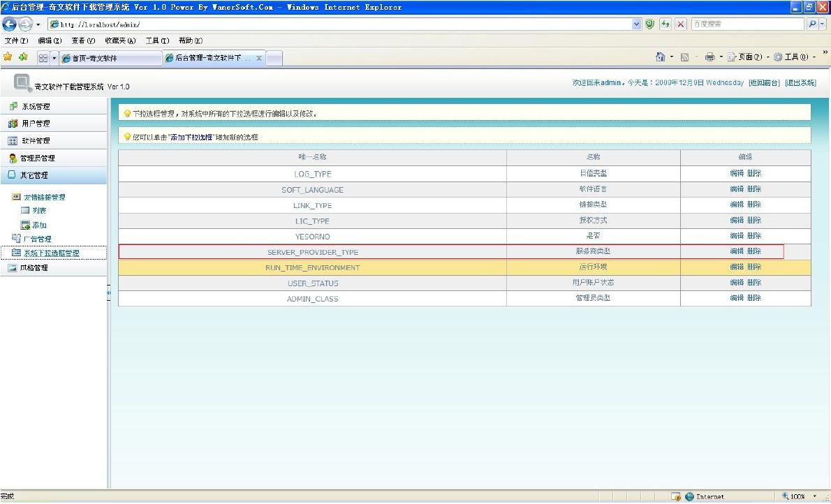Click the Print toolbar icon
Viewport: 831px width, 504px height.
click(x=709, y=57)
